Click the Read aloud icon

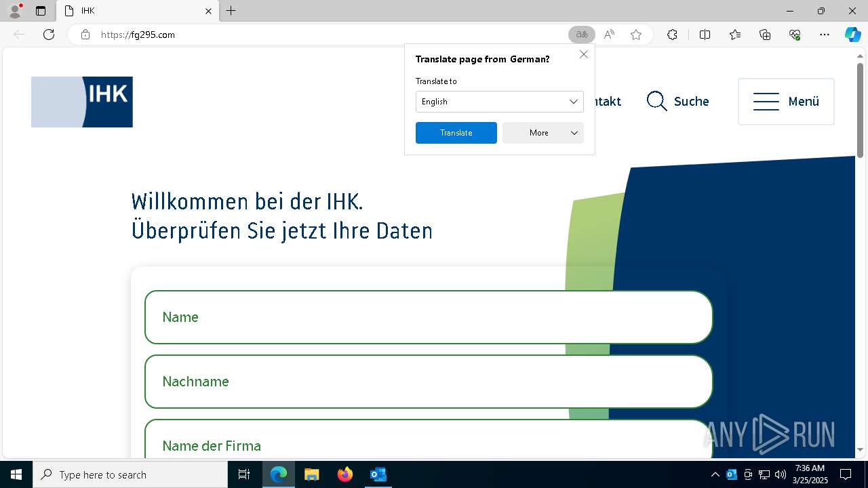pos(609,35)
